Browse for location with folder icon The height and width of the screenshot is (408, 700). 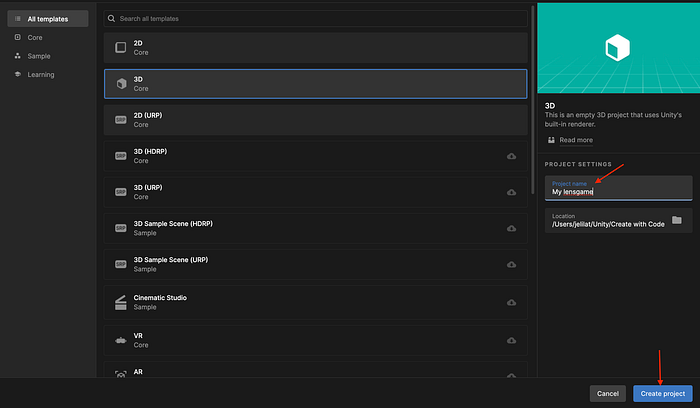[677, 220]
